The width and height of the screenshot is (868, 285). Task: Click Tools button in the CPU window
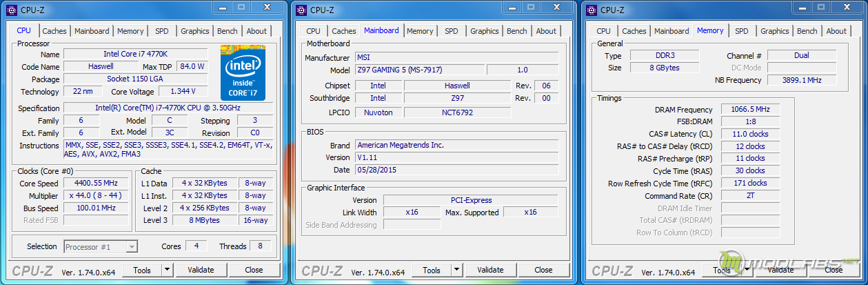142,270
